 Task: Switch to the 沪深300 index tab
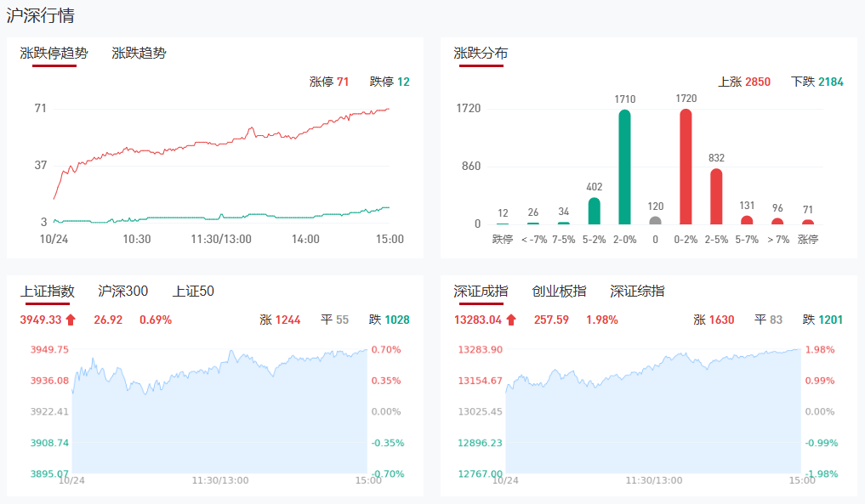pyautogui.click(x=123, y=292)
